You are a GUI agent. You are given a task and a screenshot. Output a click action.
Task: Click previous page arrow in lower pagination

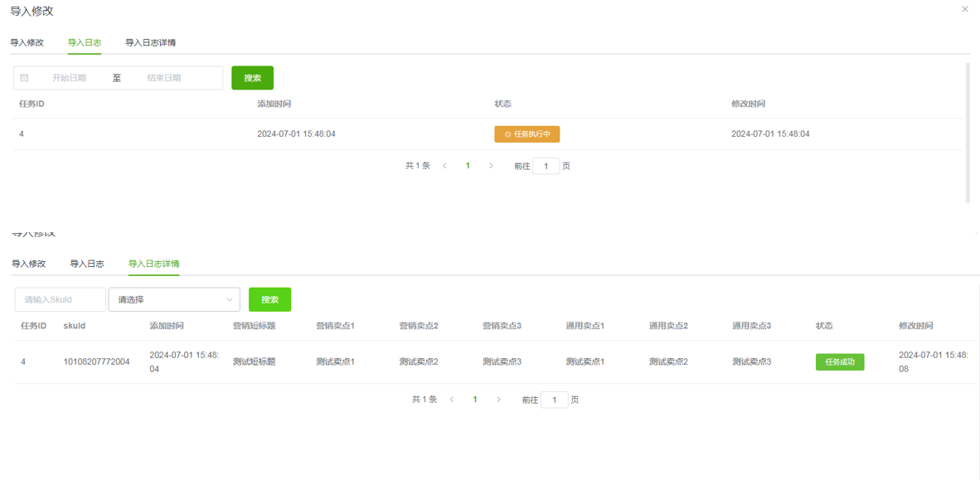click(x=452, y=400)
